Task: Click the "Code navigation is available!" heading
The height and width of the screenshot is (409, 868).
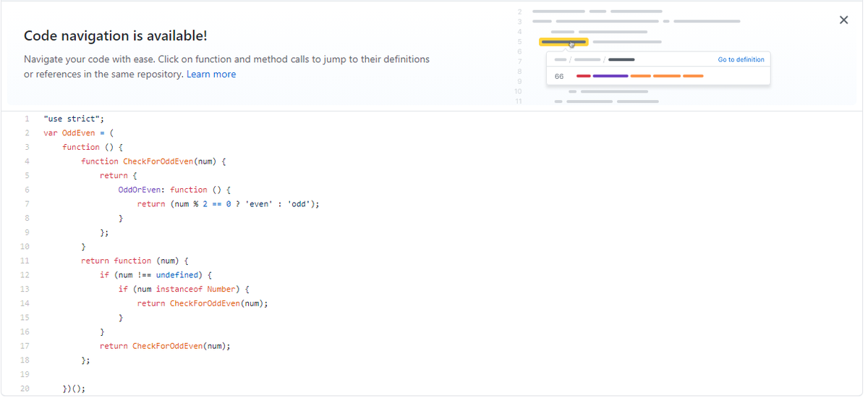Action: point(116,35)
